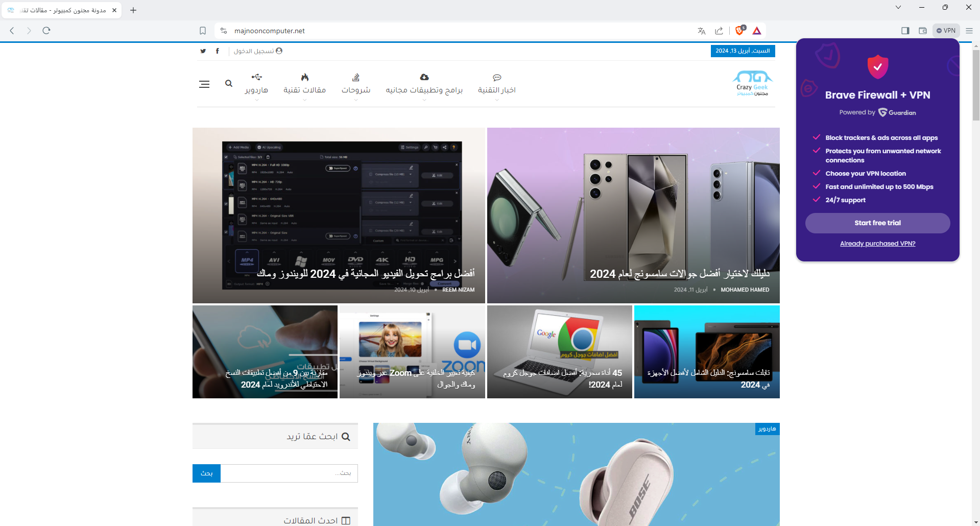
Task: Open the هاردوير menu item
Action: (x=256, y=90)
